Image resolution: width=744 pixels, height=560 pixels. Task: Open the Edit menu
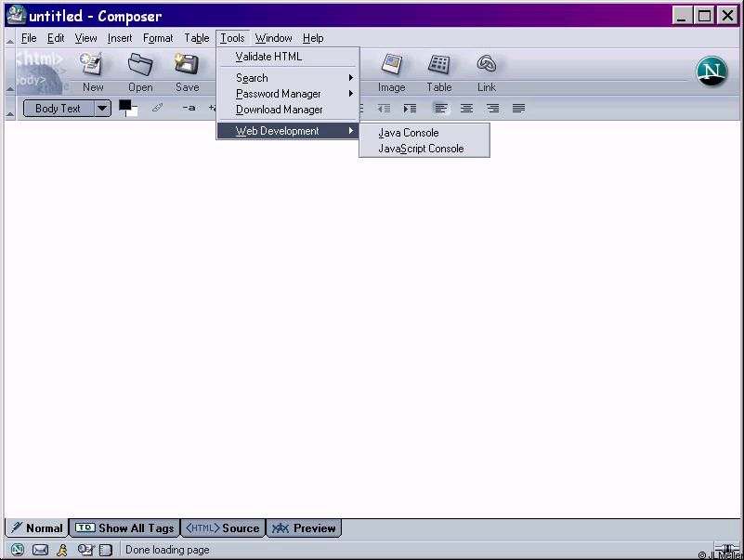click(x=56, y=38)
